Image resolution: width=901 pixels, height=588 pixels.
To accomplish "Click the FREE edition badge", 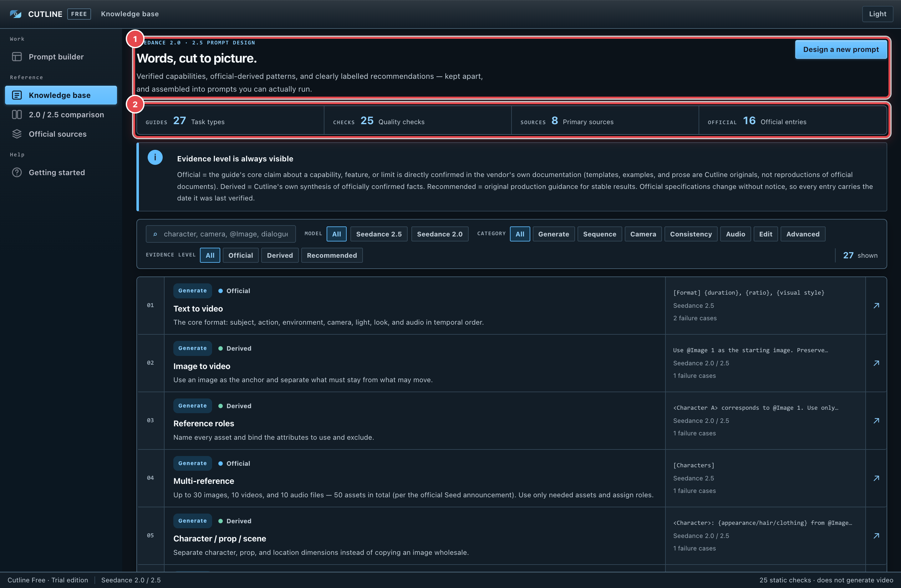I will point(79,14).
